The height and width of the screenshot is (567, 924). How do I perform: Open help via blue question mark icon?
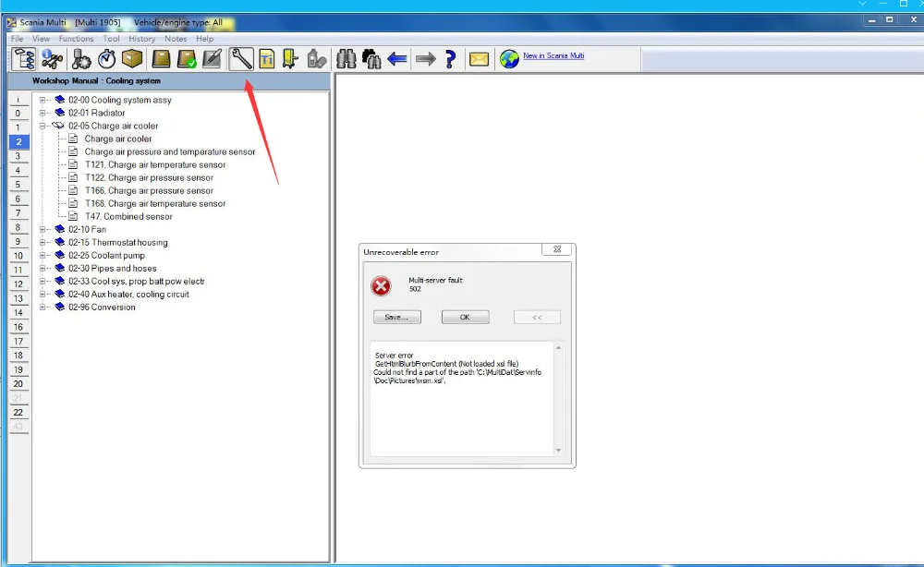click(x=451, y=59)
